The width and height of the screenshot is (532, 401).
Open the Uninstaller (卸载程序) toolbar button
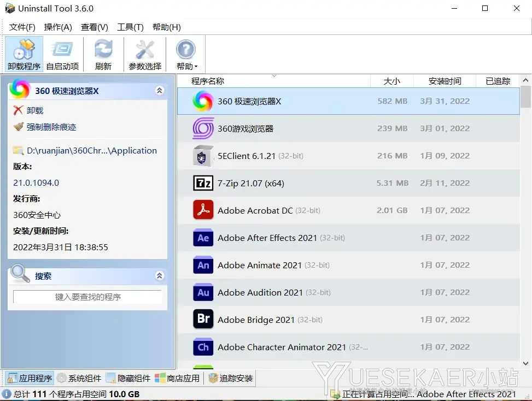point(24,54)
